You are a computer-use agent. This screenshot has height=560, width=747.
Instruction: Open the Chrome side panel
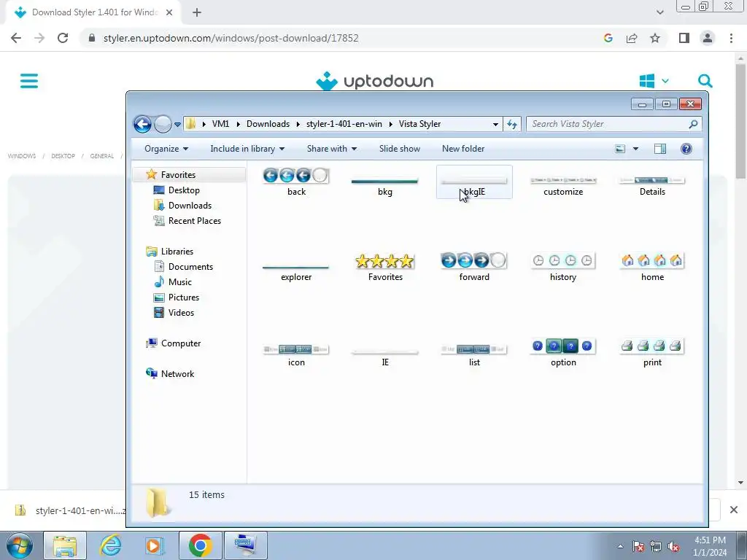pyautogui.click(x=684, y=38)
